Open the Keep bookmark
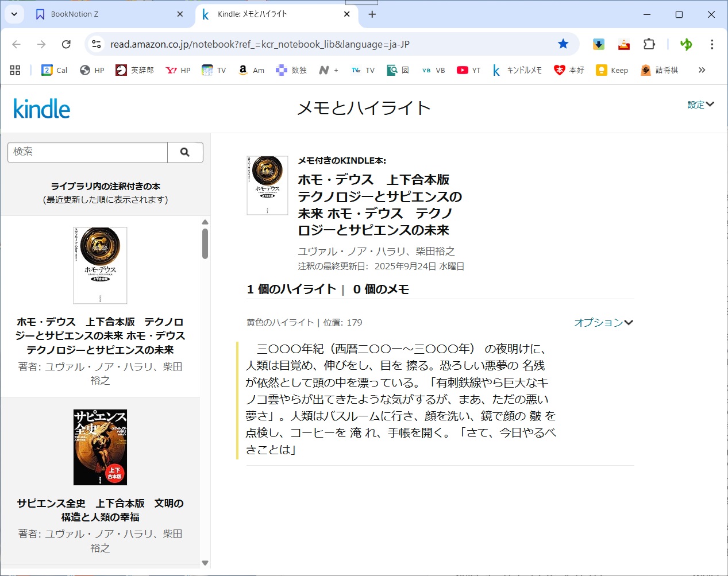 pos(612,70)
